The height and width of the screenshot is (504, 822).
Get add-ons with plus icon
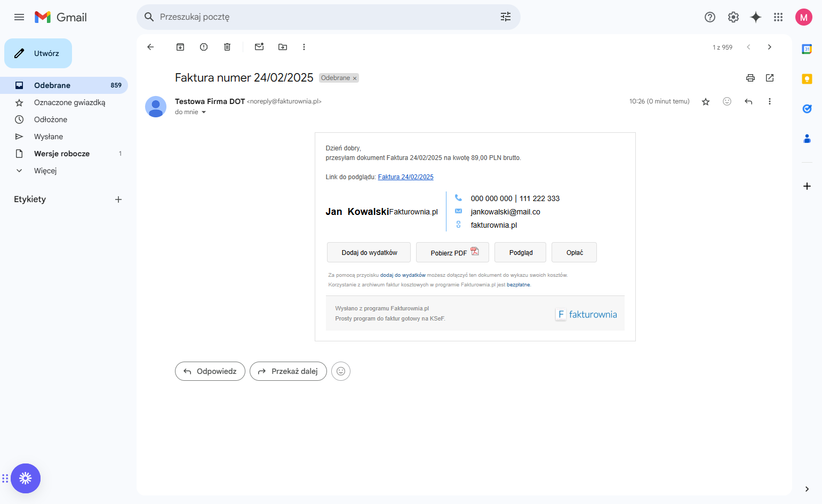[807, 186]
